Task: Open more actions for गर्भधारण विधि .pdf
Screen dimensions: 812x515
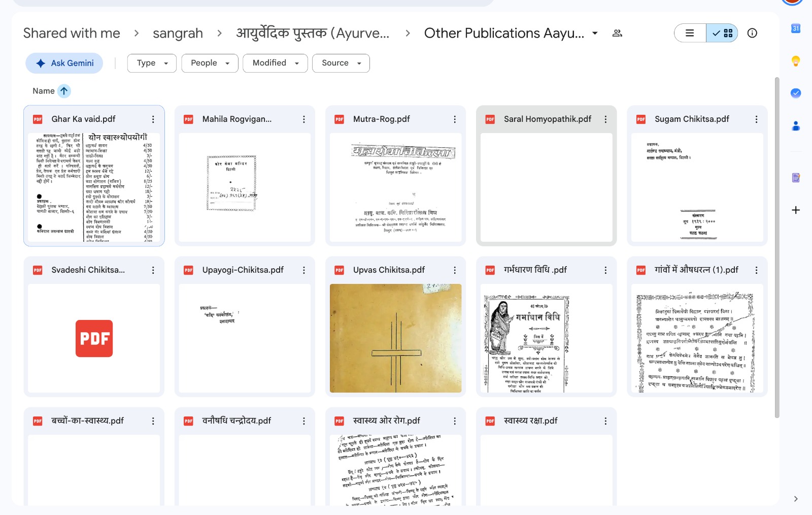Action: [605, 270]
